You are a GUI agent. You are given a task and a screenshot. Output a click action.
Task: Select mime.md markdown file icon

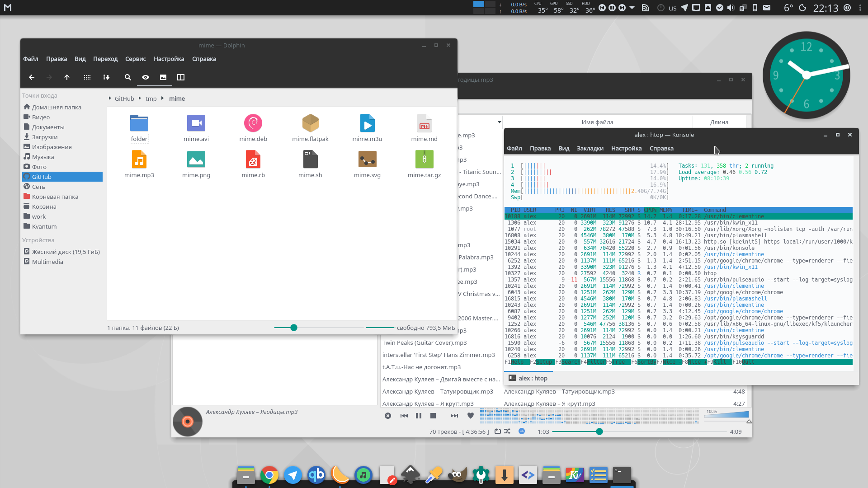[x=425, y=123]
